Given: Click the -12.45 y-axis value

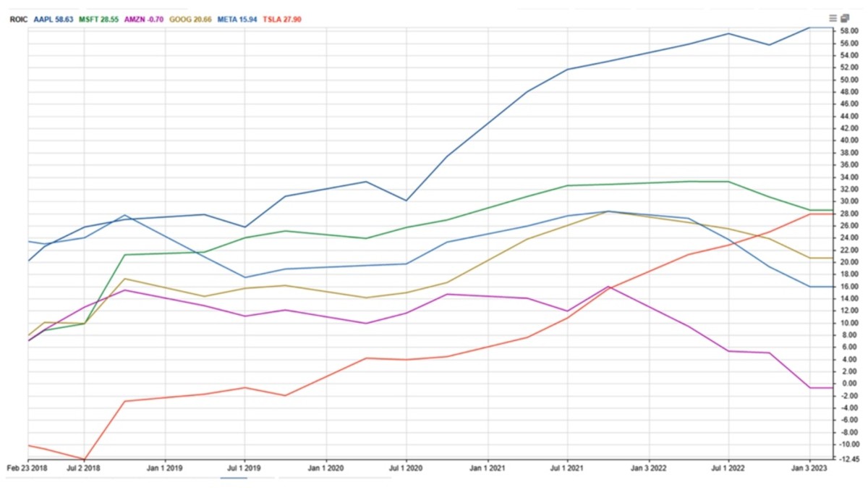Looking at the screenshot, I should (x=848, y=459).
